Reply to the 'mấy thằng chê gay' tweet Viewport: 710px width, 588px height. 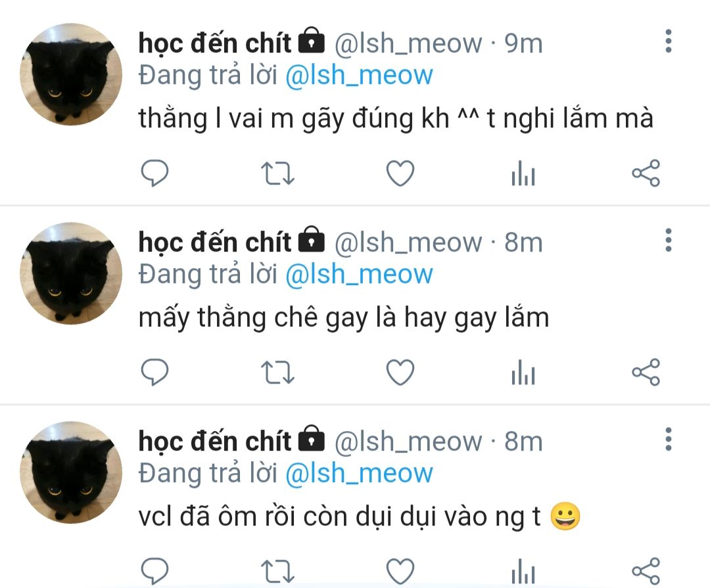155,373
